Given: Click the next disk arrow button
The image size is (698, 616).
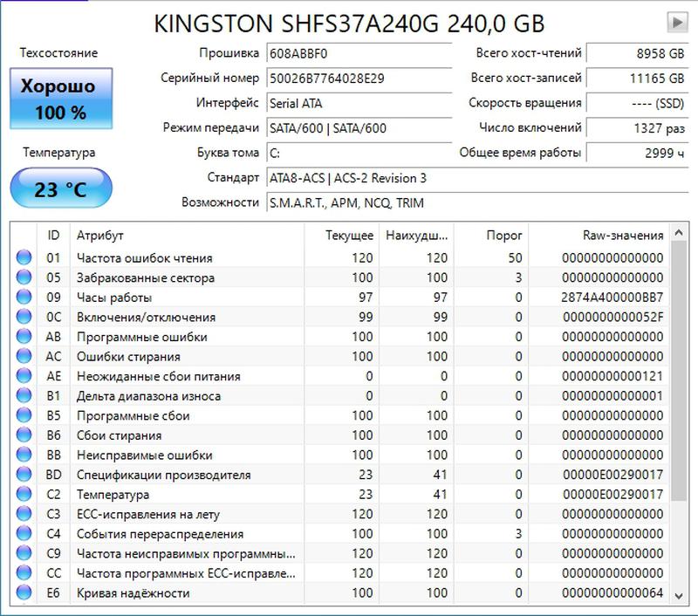Looking at the screenshot, I should point(676,22).
